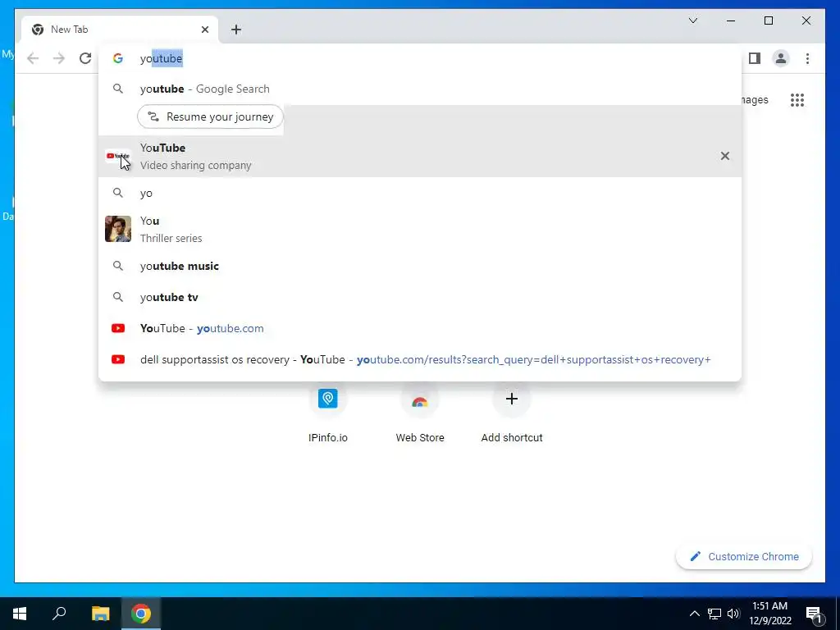Select the New Tab tab

click(x=120, y=30)
